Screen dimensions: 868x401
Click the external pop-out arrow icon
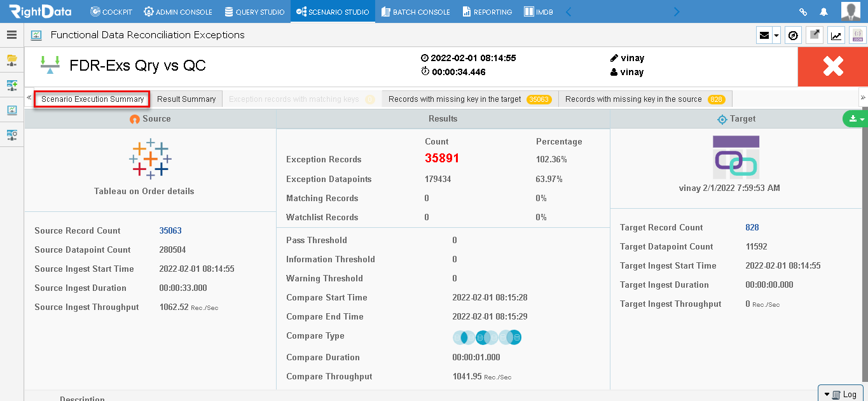click(x=815, y=36)
